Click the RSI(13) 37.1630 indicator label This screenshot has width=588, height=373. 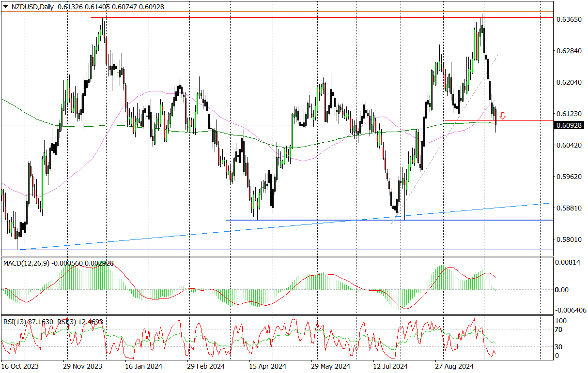click(29, 321)
